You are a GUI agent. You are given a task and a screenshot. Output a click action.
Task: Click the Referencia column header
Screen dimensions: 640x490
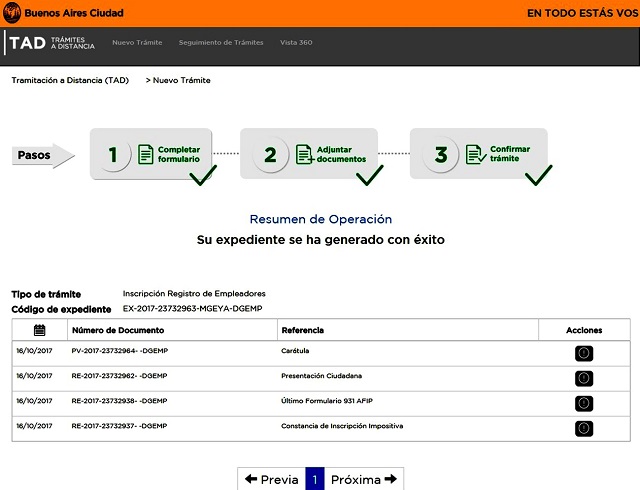(303, 330)
